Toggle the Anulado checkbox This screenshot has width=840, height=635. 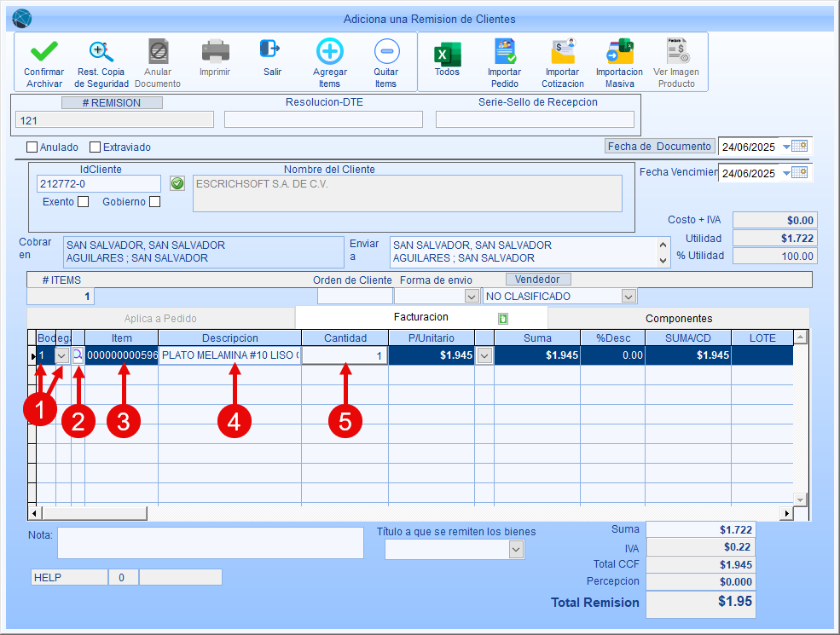[32, 147]
